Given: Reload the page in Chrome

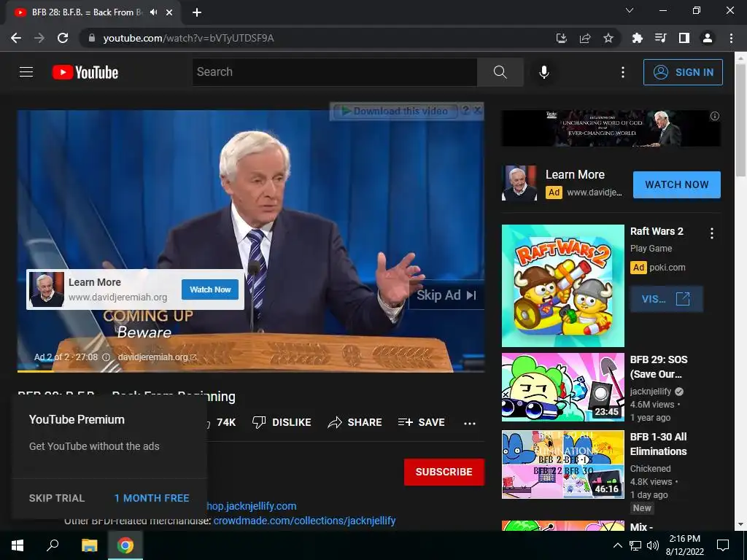Looking at the screenshot, I should (63, 38).
